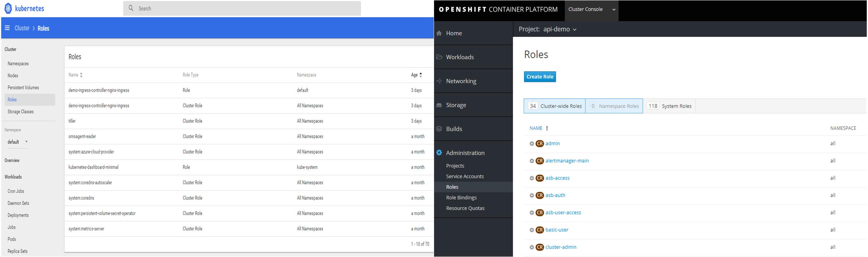
Task: Expand the Storage section in OpenShift sidebar
Action: tap(474, 105)
